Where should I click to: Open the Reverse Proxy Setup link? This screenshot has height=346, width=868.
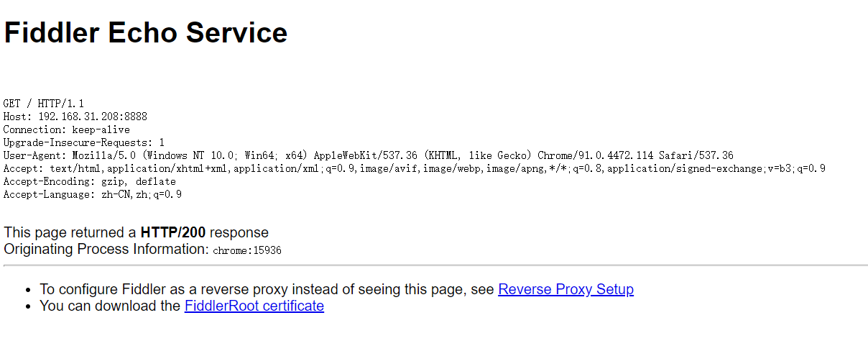[565, 290]
